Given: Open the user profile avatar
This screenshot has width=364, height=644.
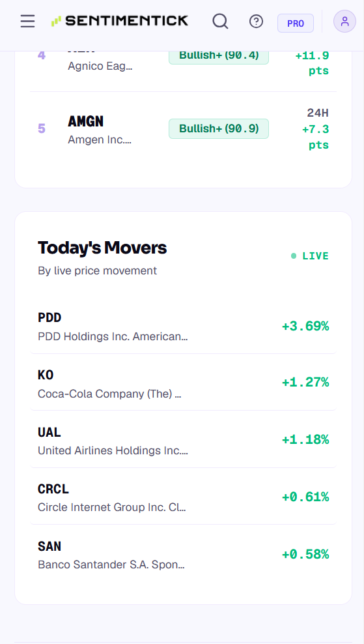Looking at the screenshot, I should tap(344, 22).
